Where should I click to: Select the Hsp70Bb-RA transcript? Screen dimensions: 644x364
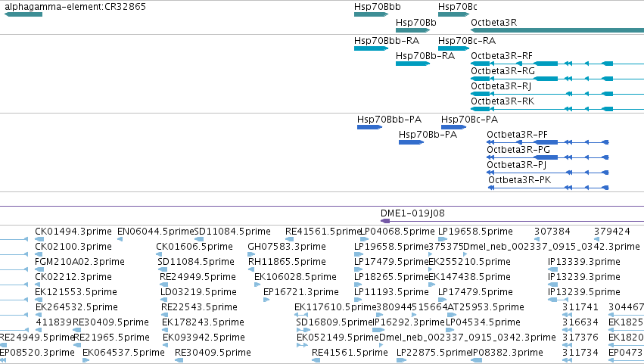click(412, 64)
